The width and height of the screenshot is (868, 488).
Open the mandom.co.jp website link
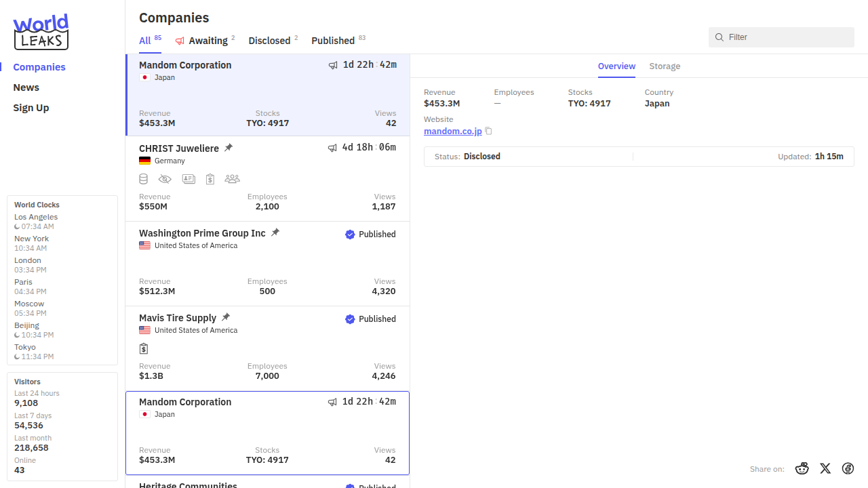(452, 131)
